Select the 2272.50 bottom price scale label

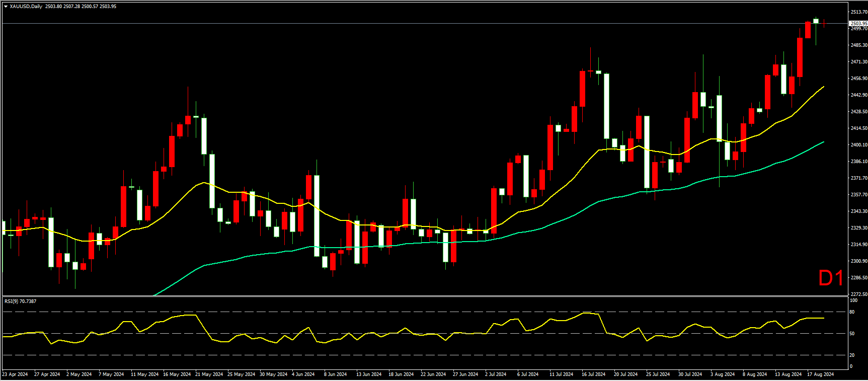coord(859,294)
